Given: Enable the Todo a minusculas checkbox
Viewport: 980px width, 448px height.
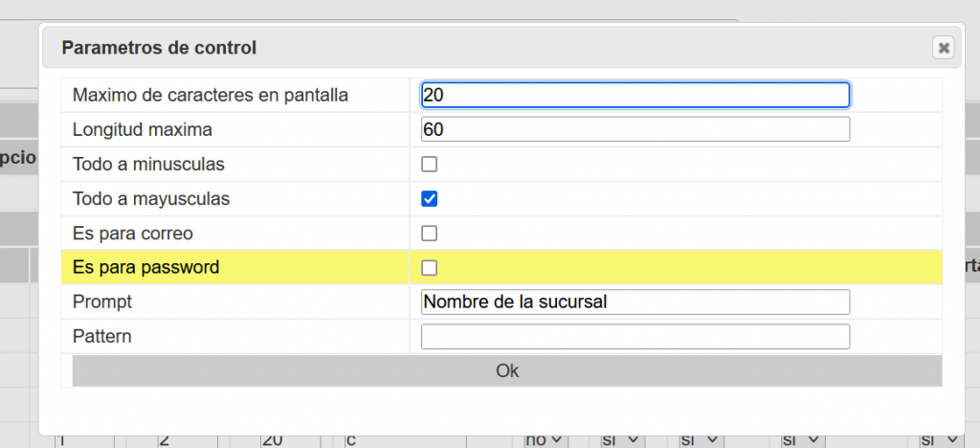Looking at the screenshot, I should (430, 165).
